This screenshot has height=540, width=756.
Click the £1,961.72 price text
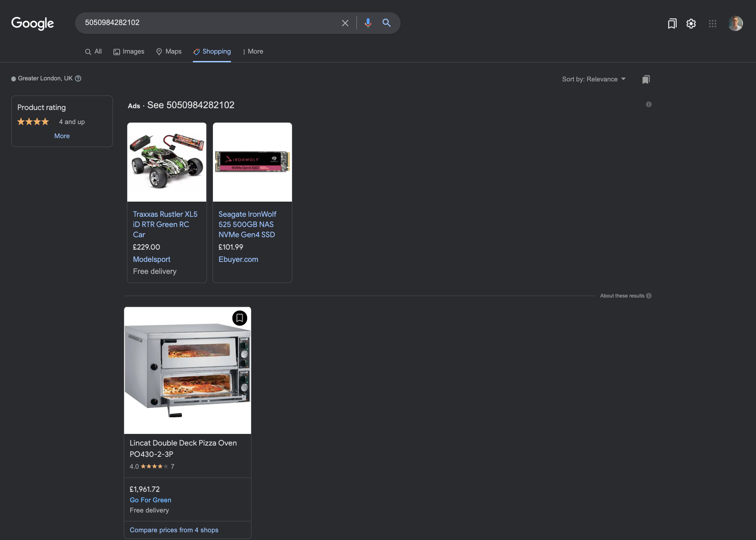pos(145,489)
